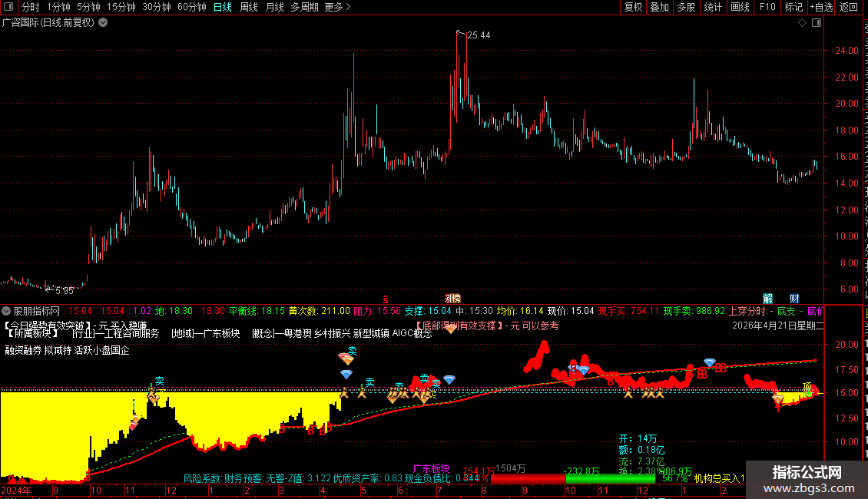
Task: Click the 均价: 16.14 value
Action: [520, 311]
